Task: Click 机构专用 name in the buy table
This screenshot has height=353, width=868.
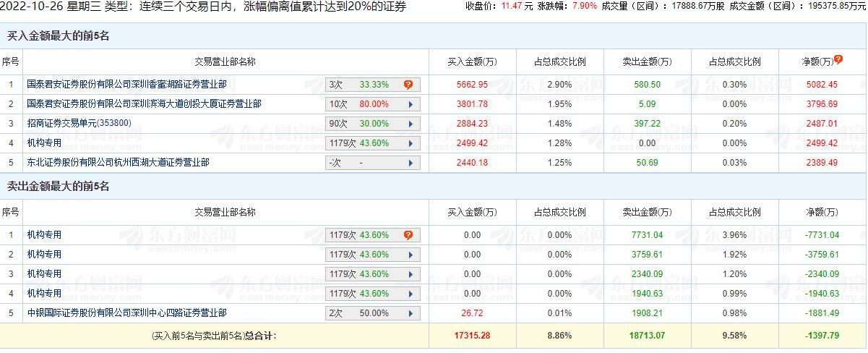Action: 44,143
